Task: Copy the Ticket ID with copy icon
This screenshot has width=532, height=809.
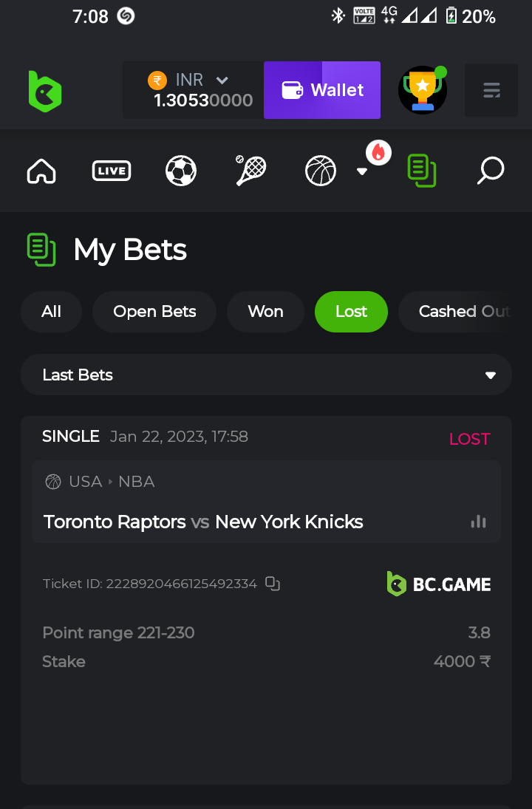Action: [x=273, y=584]
